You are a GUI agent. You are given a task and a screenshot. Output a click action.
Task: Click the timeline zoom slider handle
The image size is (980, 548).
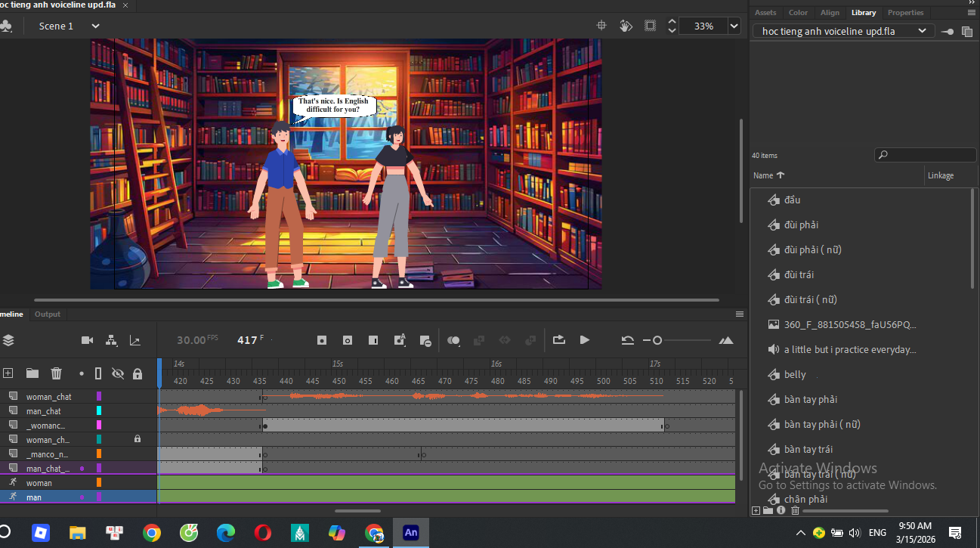tap(657, 340)
